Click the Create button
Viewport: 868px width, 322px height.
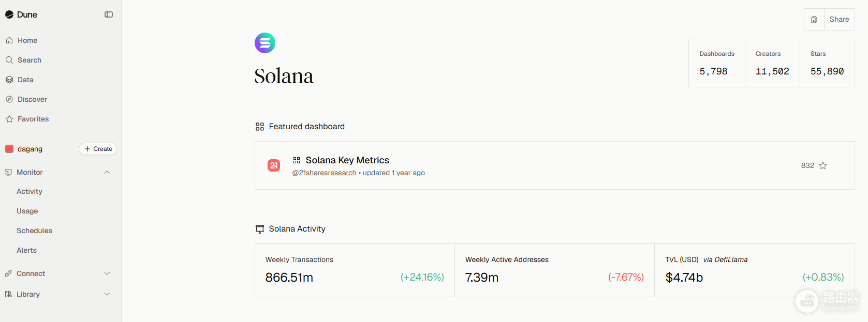[x=98, y=149]
